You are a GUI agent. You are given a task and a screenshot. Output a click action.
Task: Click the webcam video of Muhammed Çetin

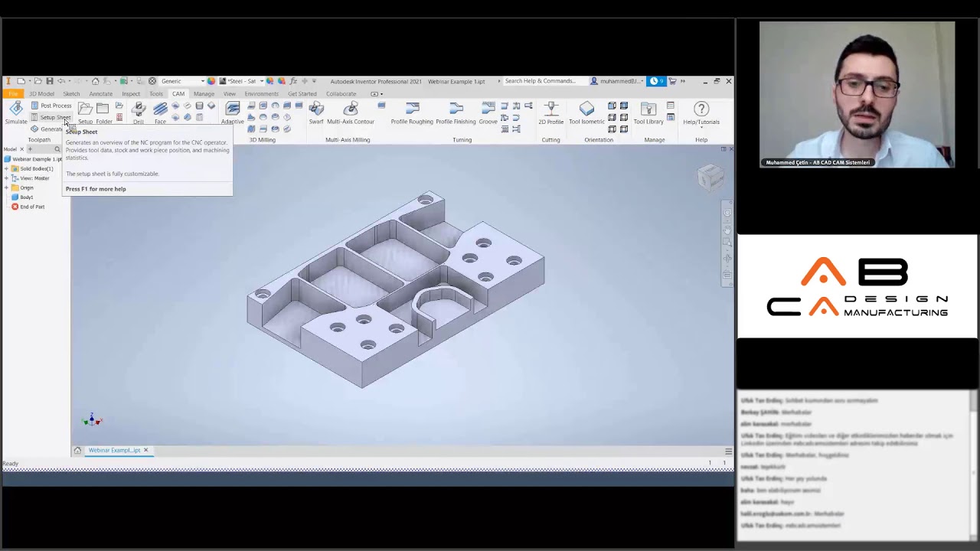tap(857, 94)
